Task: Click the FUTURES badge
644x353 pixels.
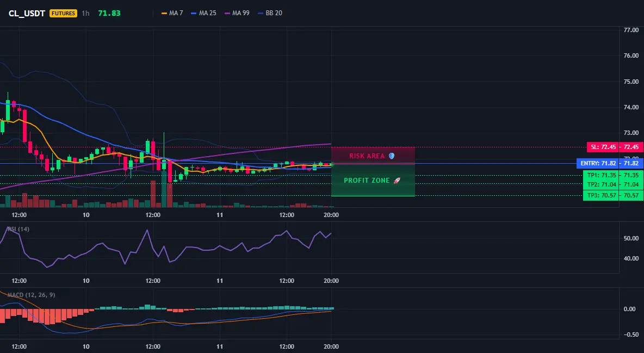Action: click(63, 13)
